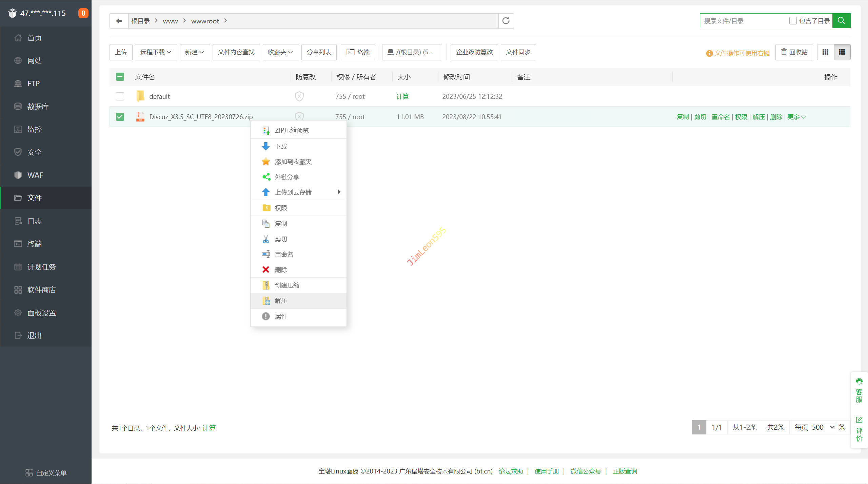The image size is (868, 484).
Task: Click the green search magnifier button
Action: tap(841, 21)
